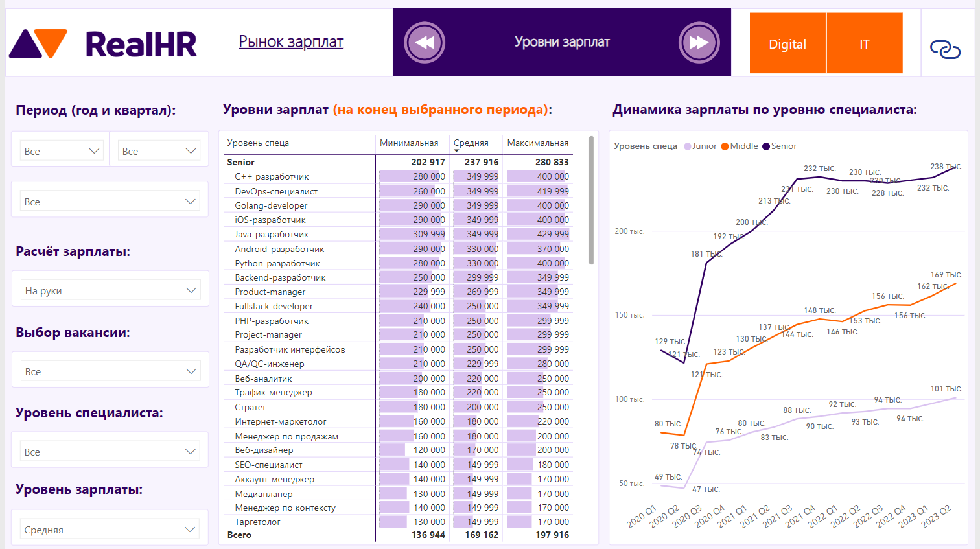
Task: Select the Golang-developer row
Action: tap(398, 205)
